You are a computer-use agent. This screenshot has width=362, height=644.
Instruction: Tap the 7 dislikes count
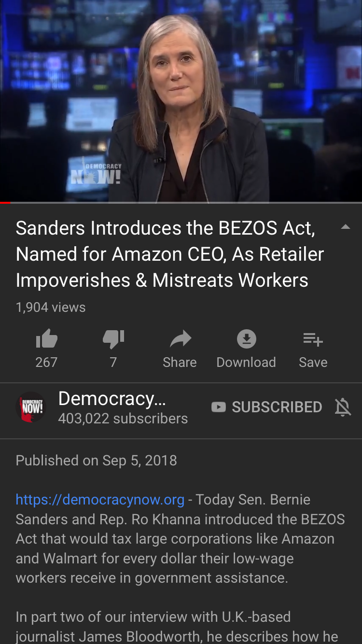(113, 362)
